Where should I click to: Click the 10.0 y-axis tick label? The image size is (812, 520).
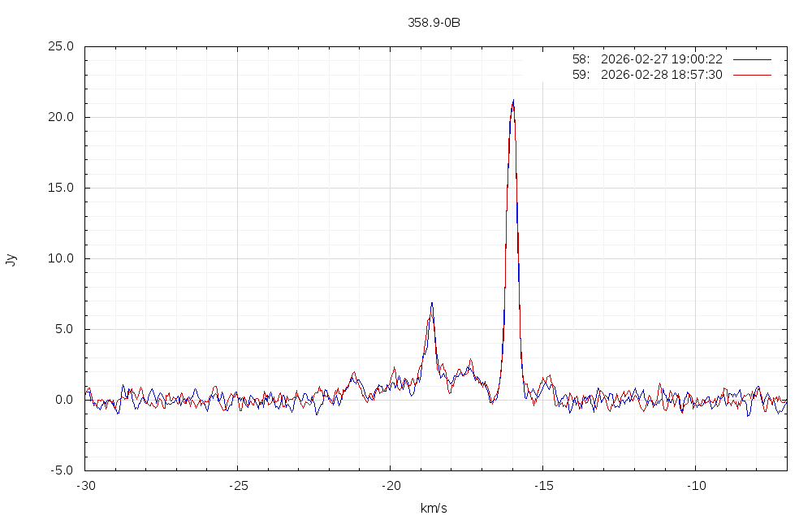pyautogui.click(x=61, y=258)
